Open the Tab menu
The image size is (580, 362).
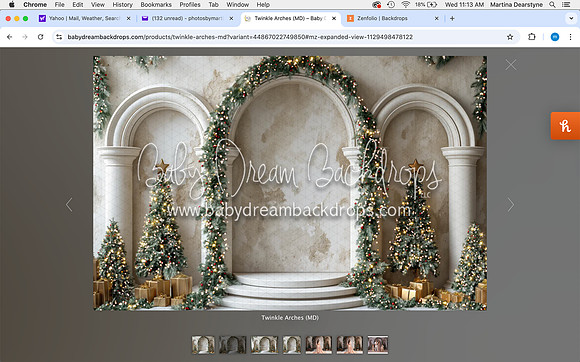(213, 5)
